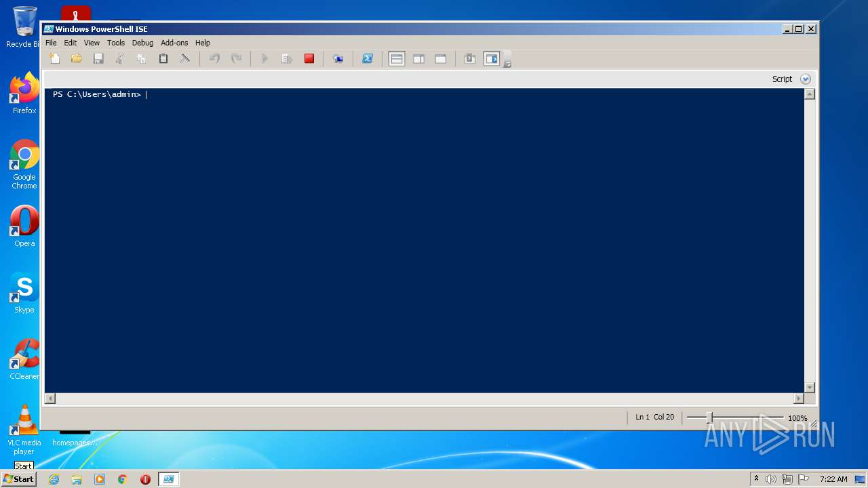Screen dimensions: 868x488
Task: Open Skype desktop shortcut
Action: [24, 293]
